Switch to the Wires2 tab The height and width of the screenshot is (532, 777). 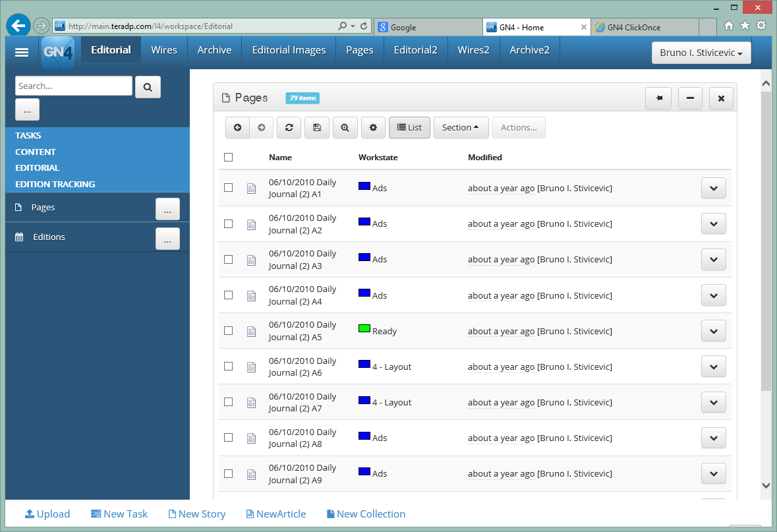click(x=474, y=50)
